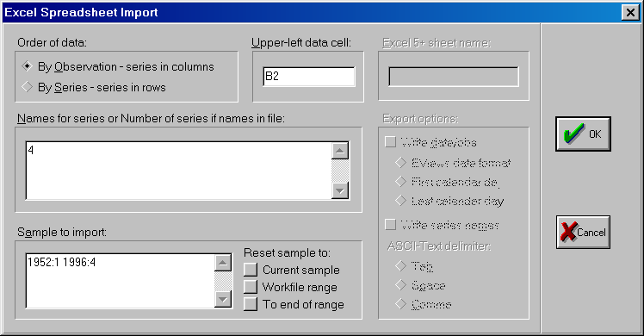Check the To end of range box
Screen dimensions: 644x336
(251, 304)
